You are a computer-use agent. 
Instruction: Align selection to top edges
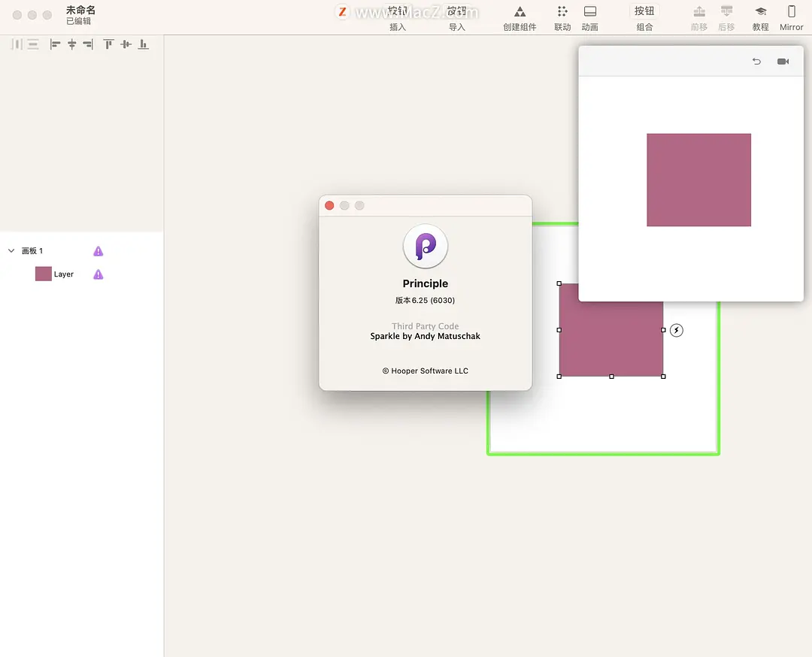click(x=109, y=44)
